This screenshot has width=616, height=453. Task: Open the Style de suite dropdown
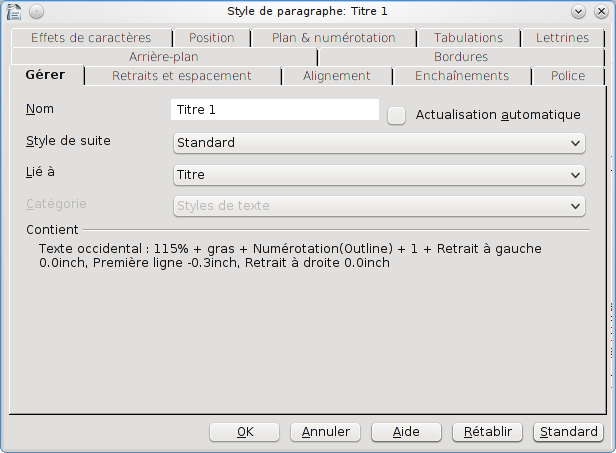(x=379, y=143)
